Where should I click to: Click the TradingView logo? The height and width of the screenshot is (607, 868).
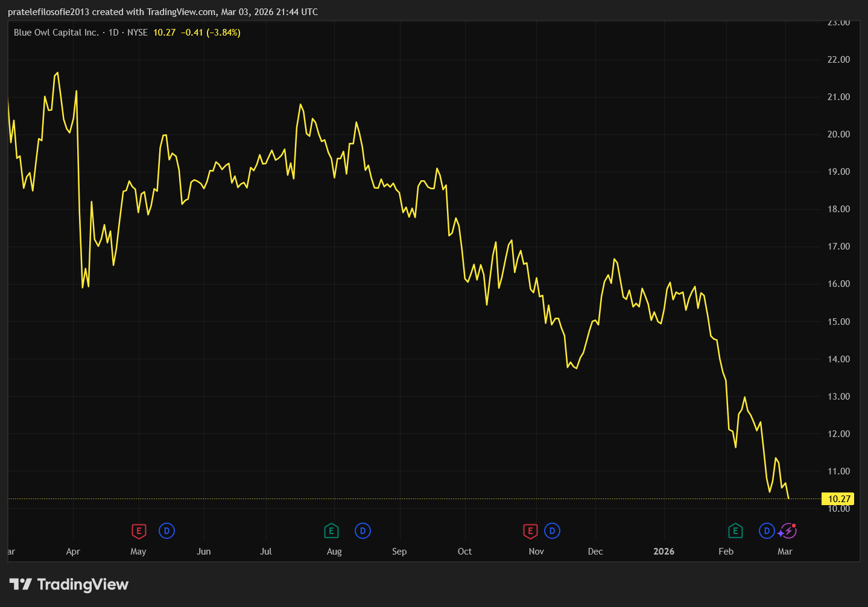[x=69, y=584]
